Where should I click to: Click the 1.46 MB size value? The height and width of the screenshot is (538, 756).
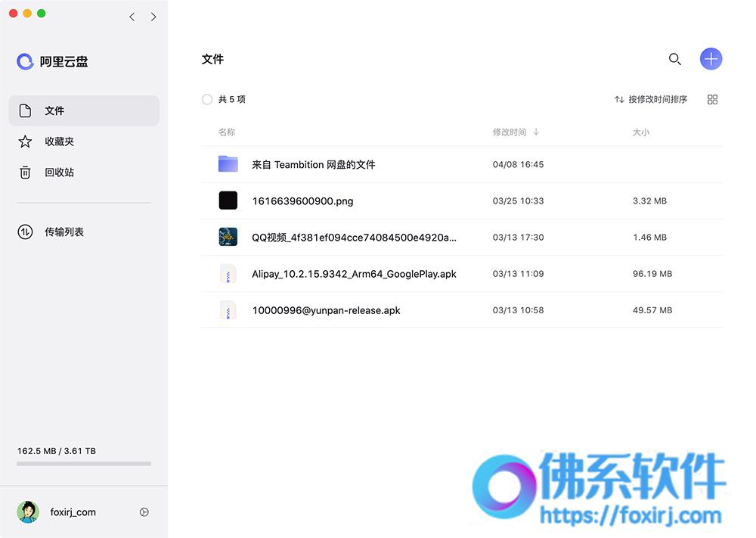click(x=649, y=238)
